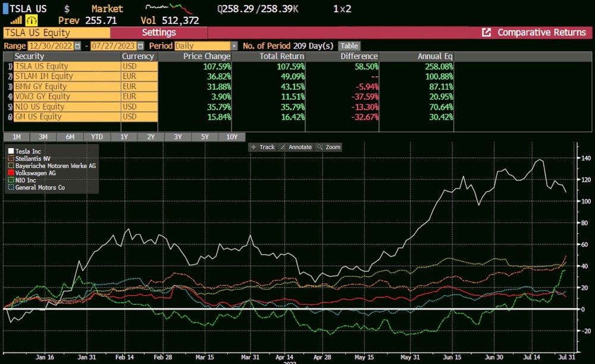Open the end date calendar icon
This screenshot has width=595, height=364.
(x=140, y=46)
